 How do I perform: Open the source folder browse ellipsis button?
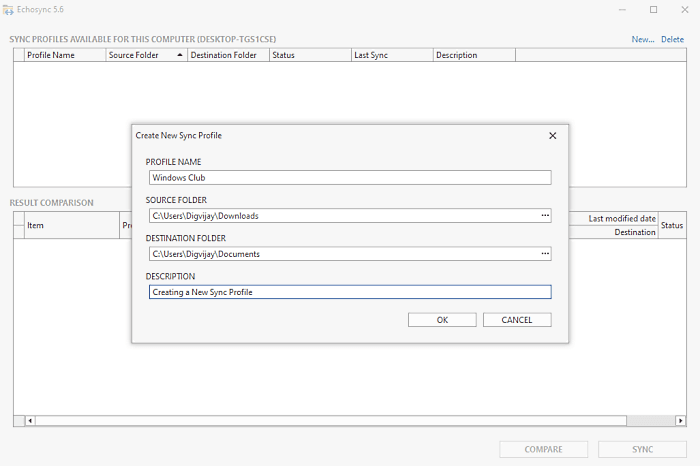545,216
